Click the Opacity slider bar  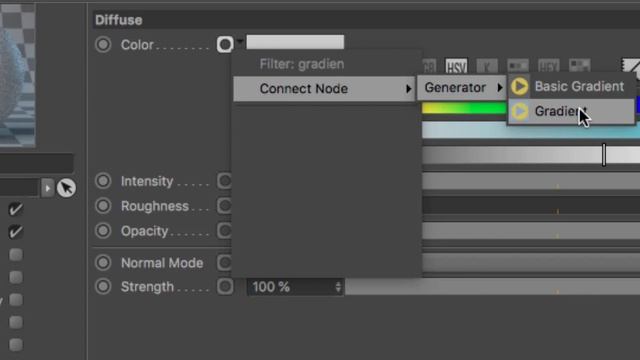[531, 231]
